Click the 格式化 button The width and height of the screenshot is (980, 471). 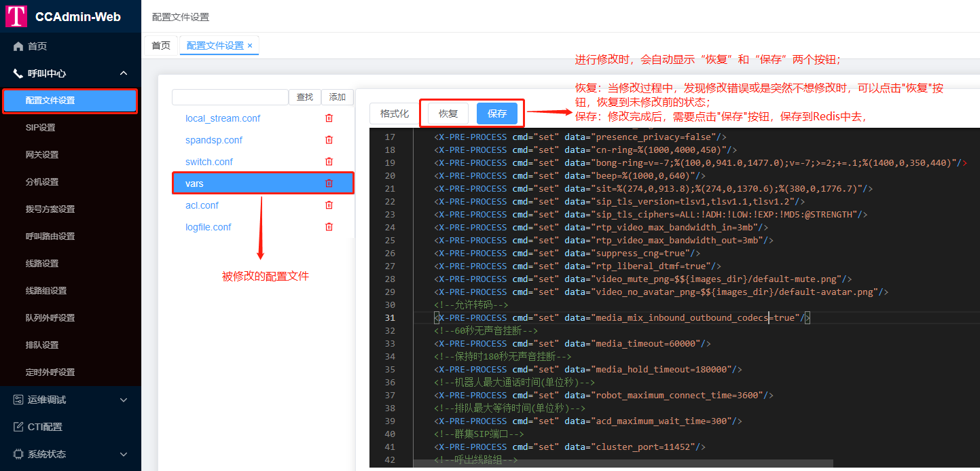click(395, 114)
